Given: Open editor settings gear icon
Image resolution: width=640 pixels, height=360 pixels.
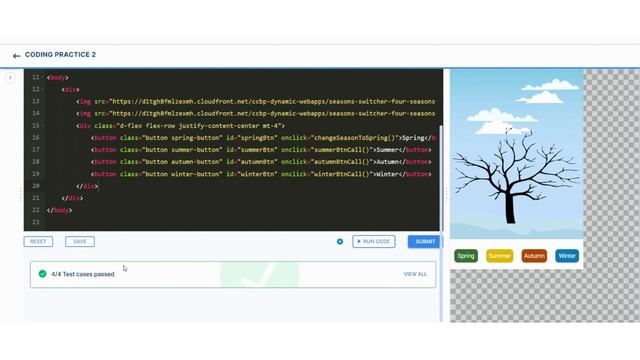Looking at the screenshot, I should [340, 242].
